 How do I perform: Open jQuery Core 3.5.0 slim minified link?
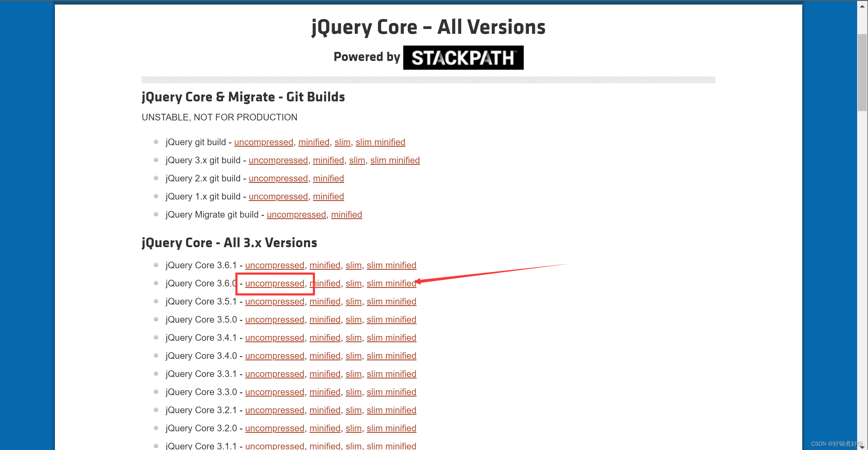[391, 319]
